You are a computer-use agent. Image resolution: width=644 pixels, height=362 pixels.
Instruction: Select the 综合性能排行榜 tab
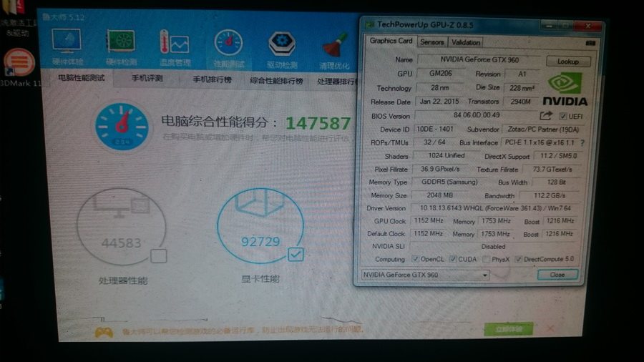[x=276, y=81]
